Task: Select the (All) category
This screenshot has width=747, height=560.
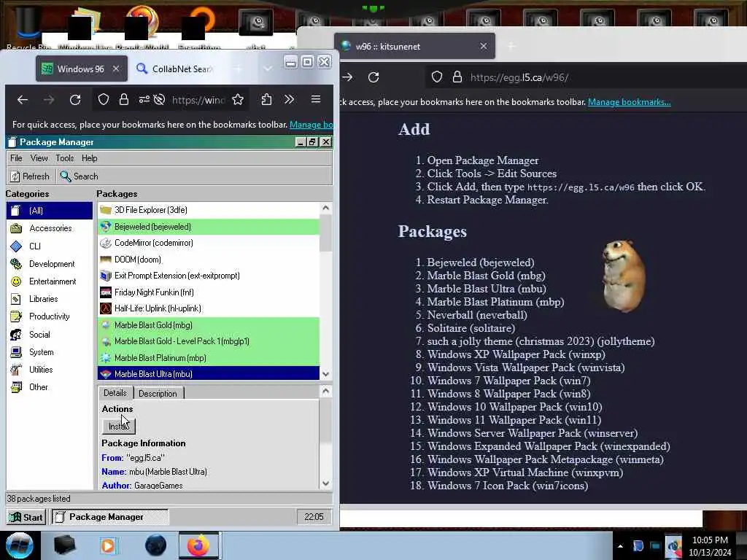Action: pos(50,211)
